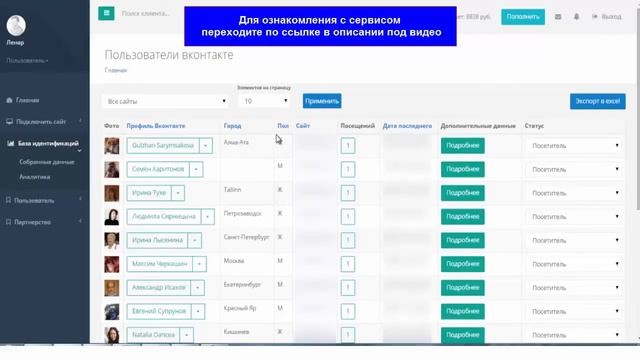Open dropdown arrow next to Максим Черкашин
Viewport: 640px width, 360px height.
[x=199, y=264]
